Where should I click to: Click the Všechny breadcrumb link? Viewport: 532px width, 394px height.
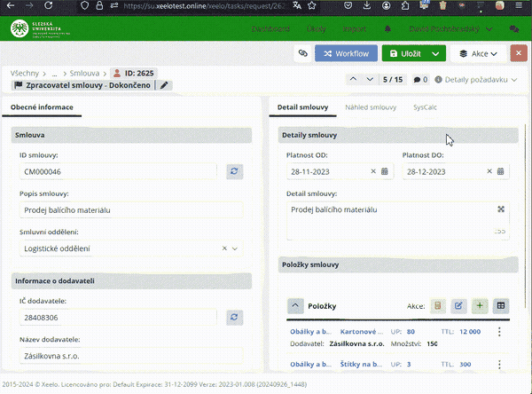point(25,73)
